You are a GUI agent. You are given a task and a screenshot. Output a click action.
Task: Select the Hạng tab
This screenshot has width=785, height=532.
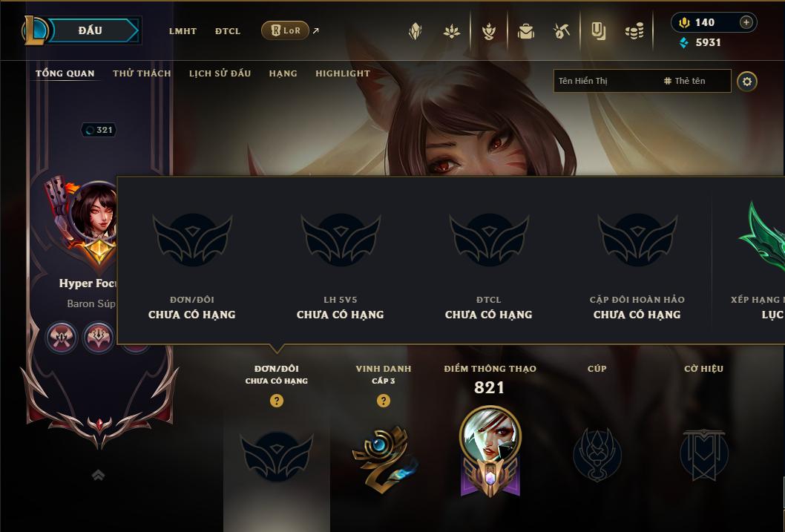[283, 73]
